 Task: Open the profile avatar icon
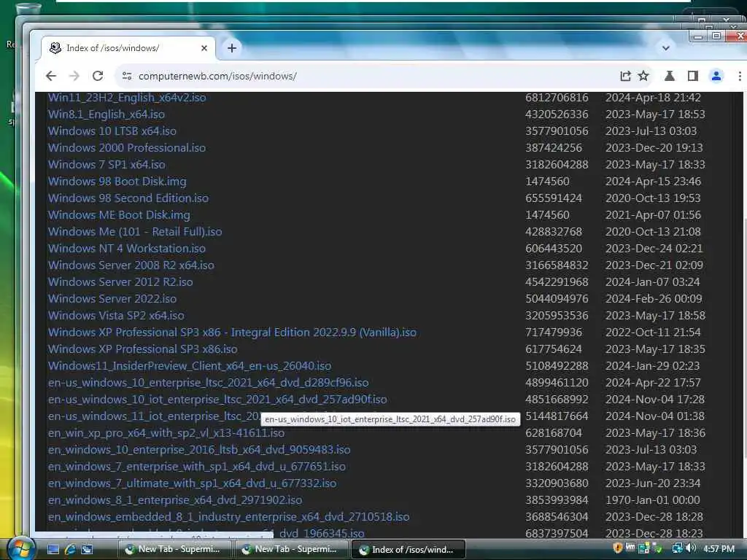(x=716, y=76)
